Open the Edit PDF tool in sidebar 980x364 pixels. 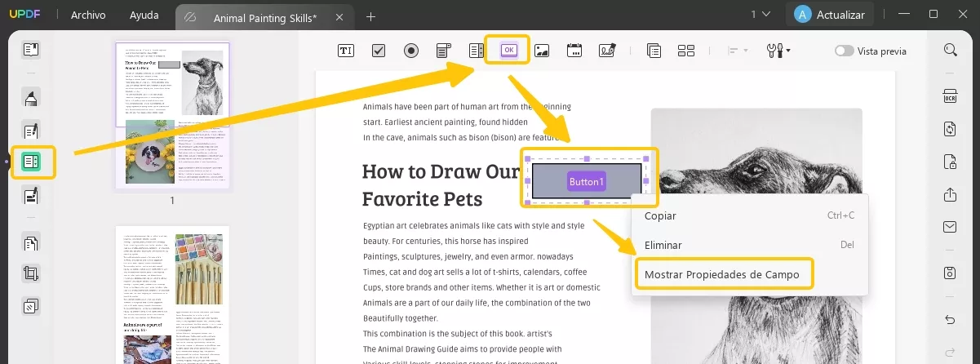click(x=31, y=131)
